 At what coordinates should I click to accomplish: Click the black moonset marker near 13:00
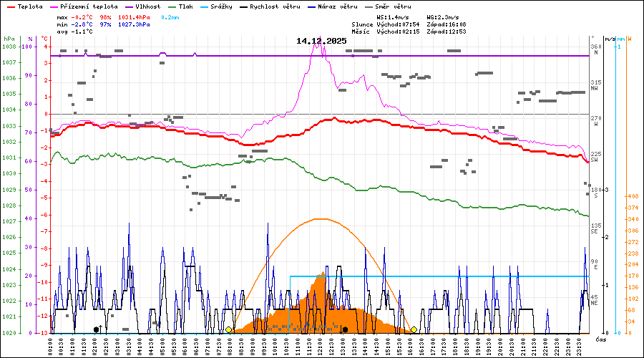click(x=345, y=329)
